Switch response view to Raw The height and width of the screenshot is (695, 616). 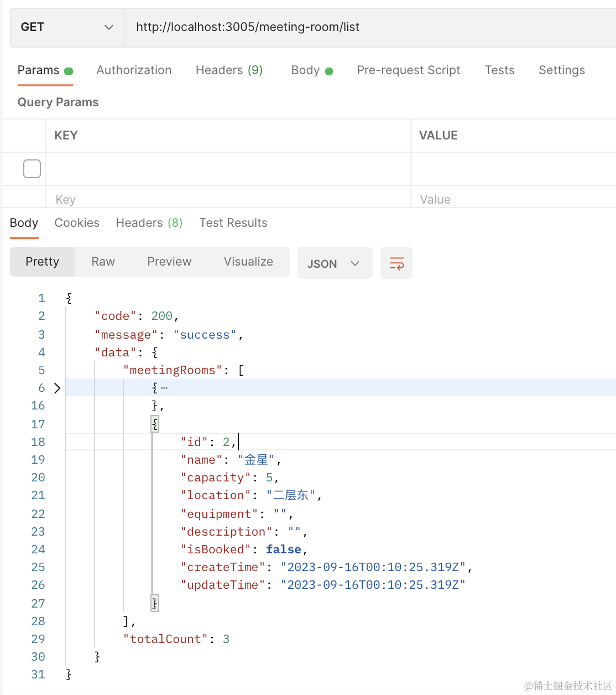[103, 262]
